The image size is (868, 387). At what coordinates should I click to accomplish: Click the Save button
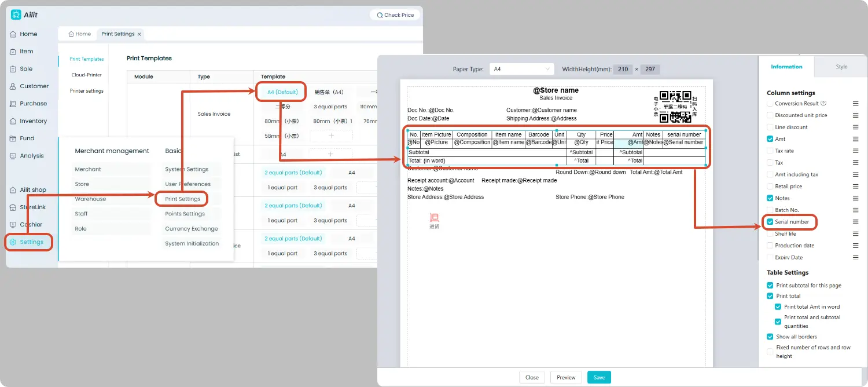[599, 378]
